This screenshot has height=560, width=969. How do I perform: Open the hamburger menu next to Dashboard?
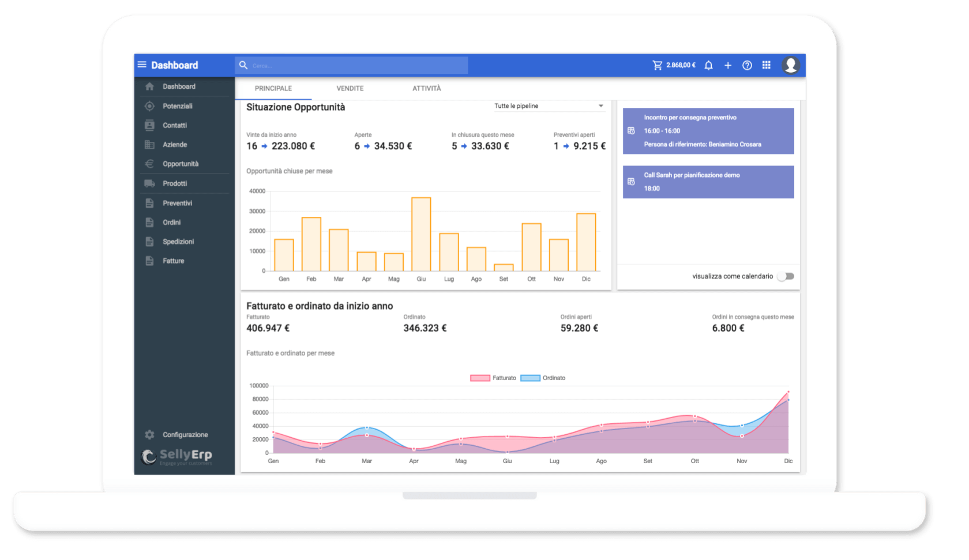pyautogui.click(x=142, y=65)
